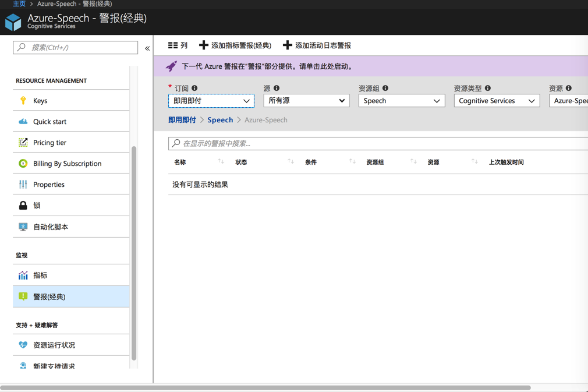This screenshot has width=588, height=392.
Task: Click info icon next to 订阅
Action: [194, 88]
